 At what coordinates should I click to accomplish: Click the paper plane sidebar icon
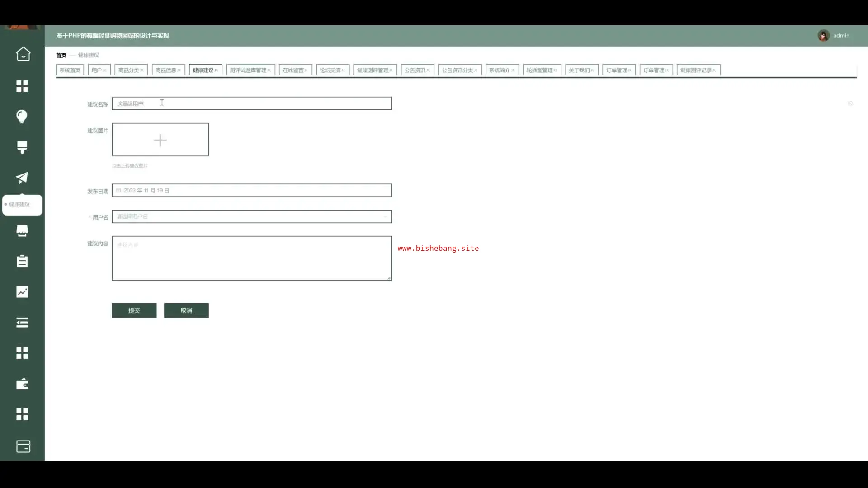(22, 178)
